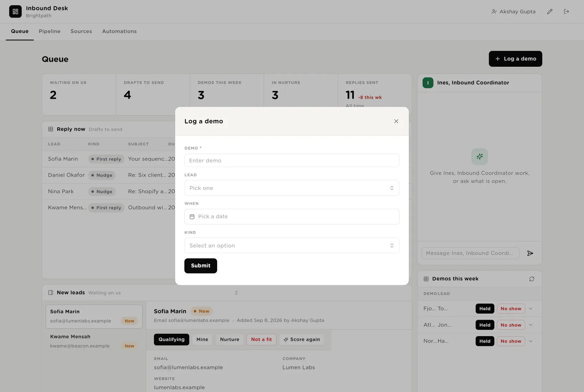Click the Score again sparkle button
The image size is (584, 392).
302,339
